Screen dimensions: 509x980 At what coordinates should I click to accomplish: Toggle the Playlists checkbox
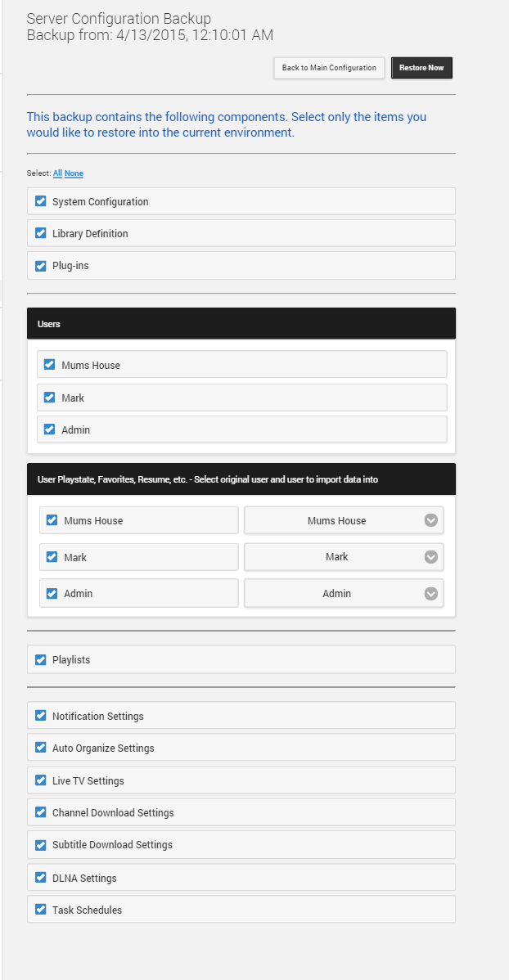[x=41, y=659]
